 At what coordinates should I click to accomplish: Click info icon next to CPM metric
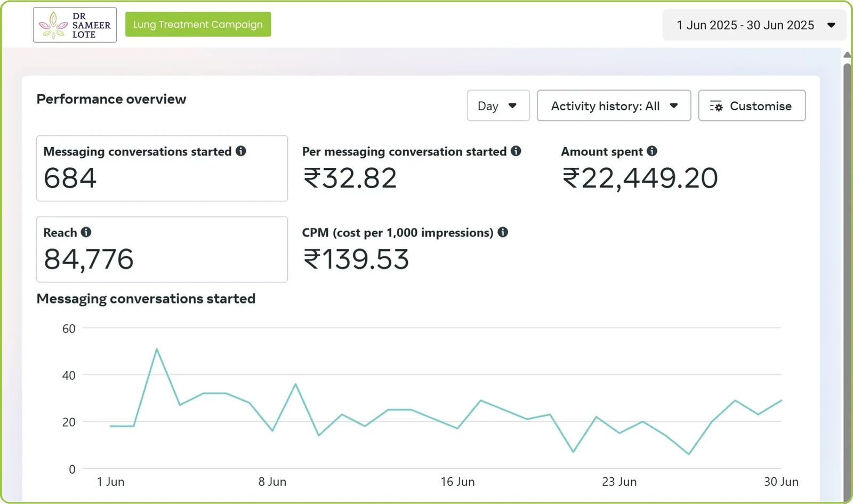[x=503, y=232]
